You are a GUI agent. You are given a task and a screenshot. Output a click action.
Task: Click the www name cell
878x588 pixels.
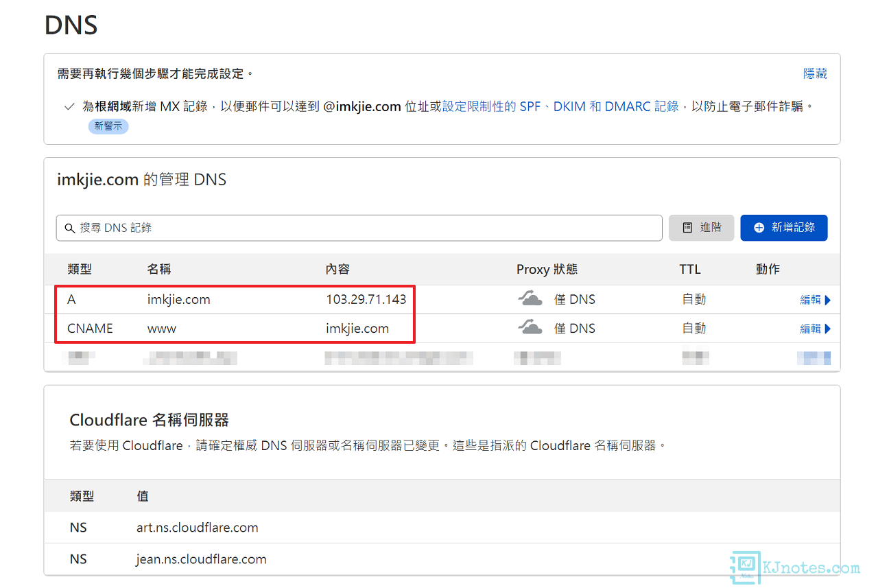162,329
